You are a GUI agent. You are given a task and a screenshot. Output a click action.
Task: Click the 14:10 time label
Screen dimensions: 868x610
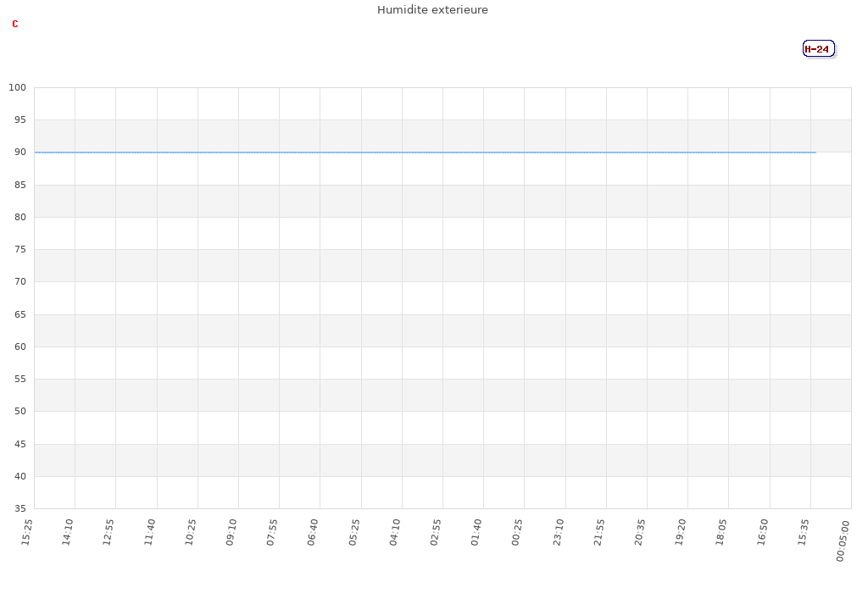pyautogui.click(x=69, y=533)
